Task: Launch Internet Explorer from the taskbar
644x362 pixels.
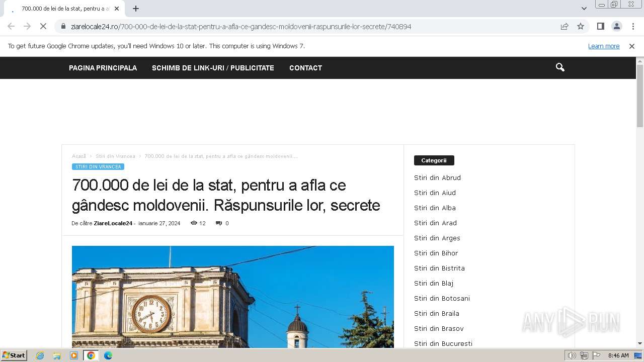Action: (x=40, y=355)
